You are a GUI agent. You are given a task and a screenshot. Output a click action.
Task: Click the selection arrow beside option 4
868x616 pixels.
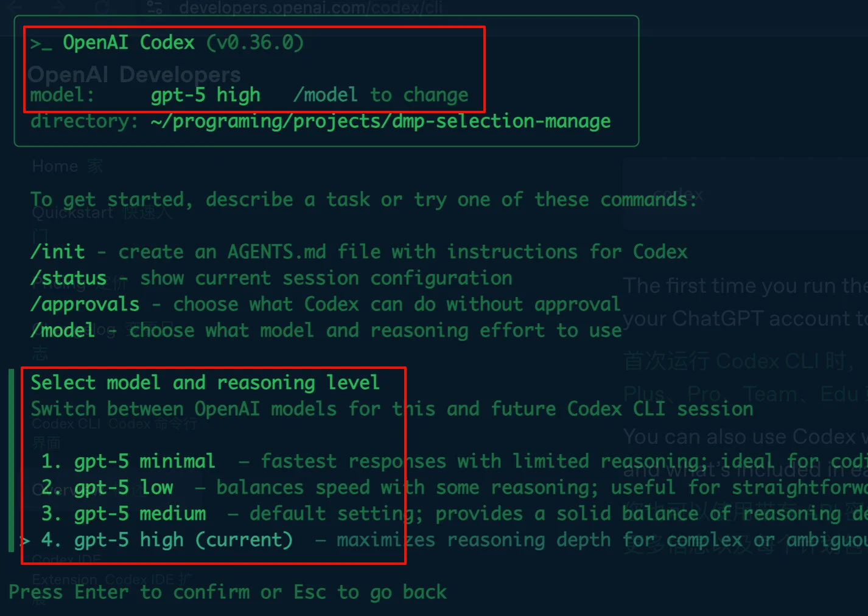[25, 541]
